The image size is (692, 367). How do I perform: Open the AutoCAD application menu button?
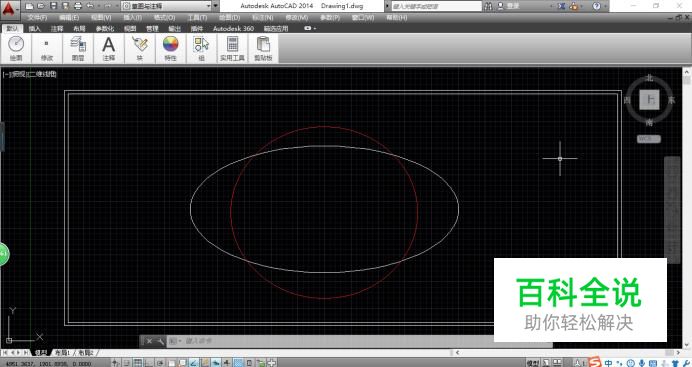pyautogui.click(x=9, y=9)
